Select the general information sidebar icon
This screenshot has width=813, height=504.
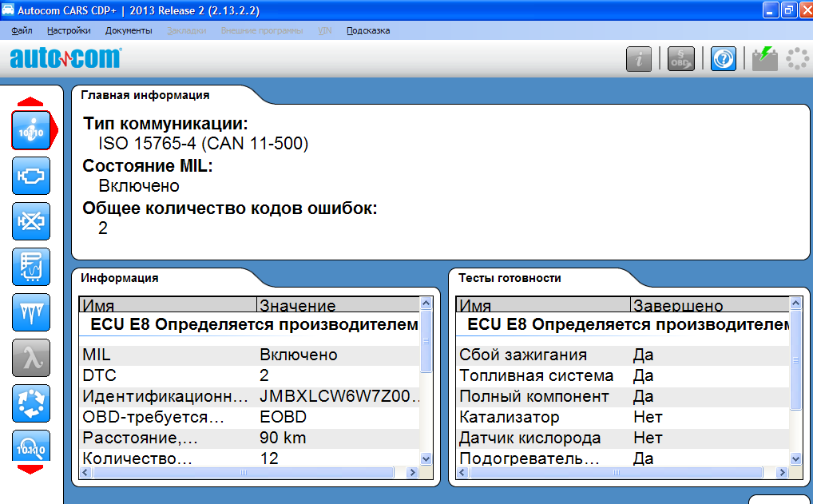pyautogui.click(x=32, y=130)
